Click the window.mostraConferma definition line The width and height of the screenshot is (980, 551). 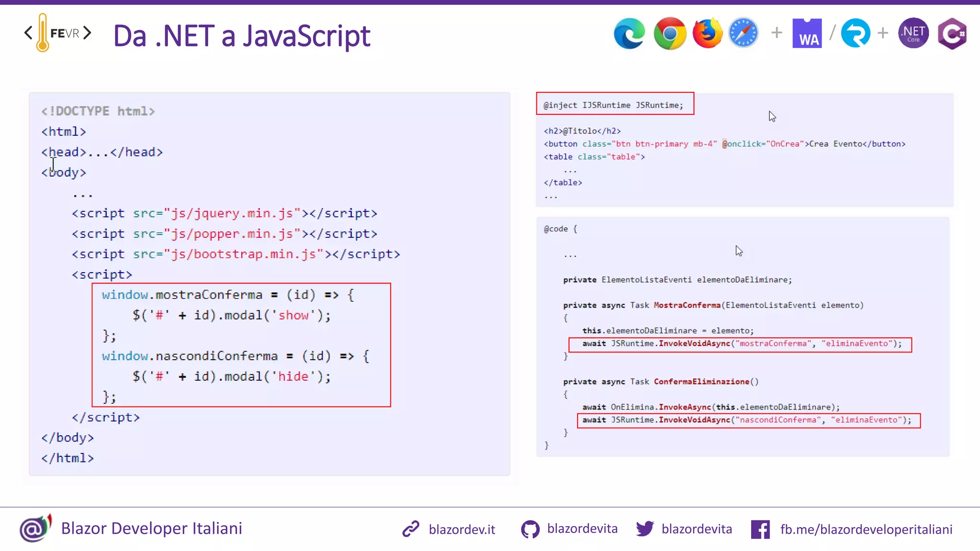[x=228, y=295]
